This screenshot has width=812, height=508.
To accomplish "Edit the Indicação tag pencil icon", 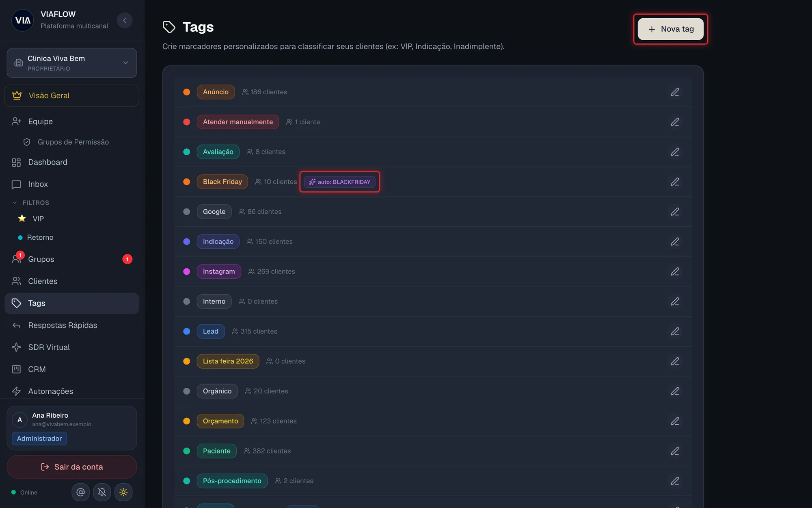I will pos(675,242).
